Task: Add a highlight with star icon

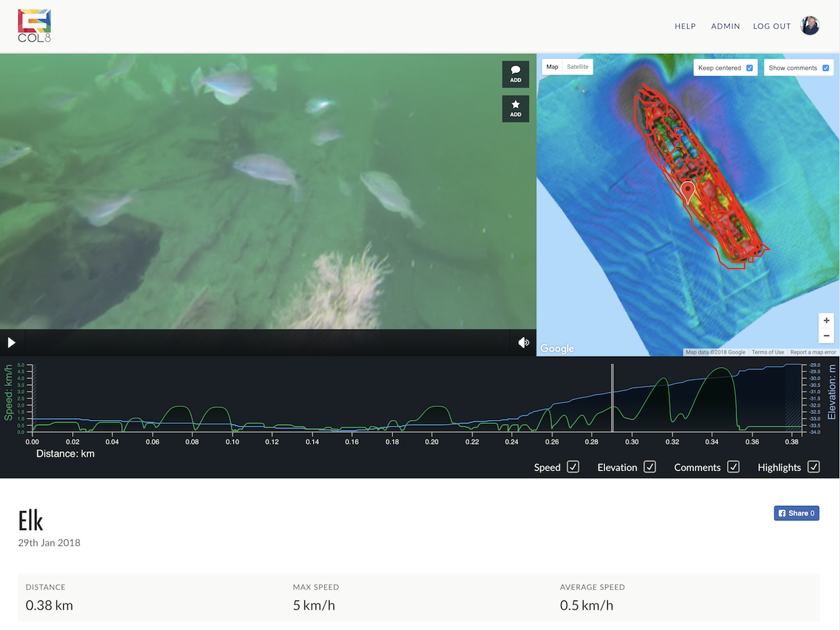Action: click(516, 109)
